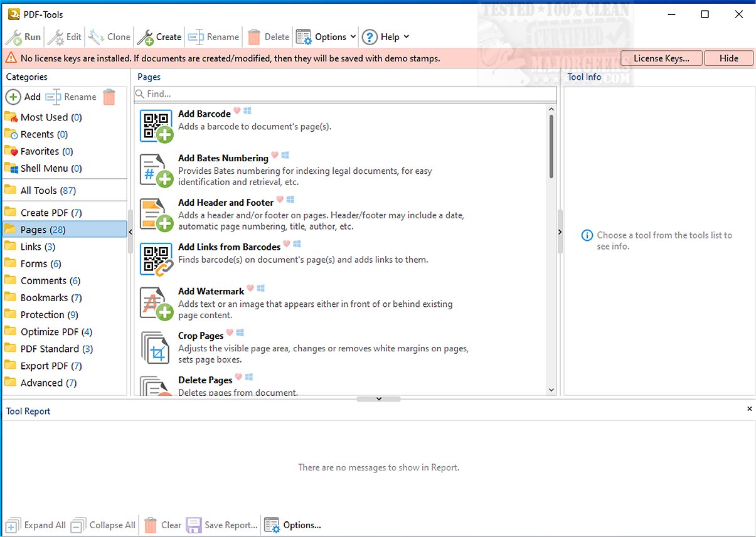Add a new category
The height and width of the screenshot is (537, 756).
click(x=23, y=97)
